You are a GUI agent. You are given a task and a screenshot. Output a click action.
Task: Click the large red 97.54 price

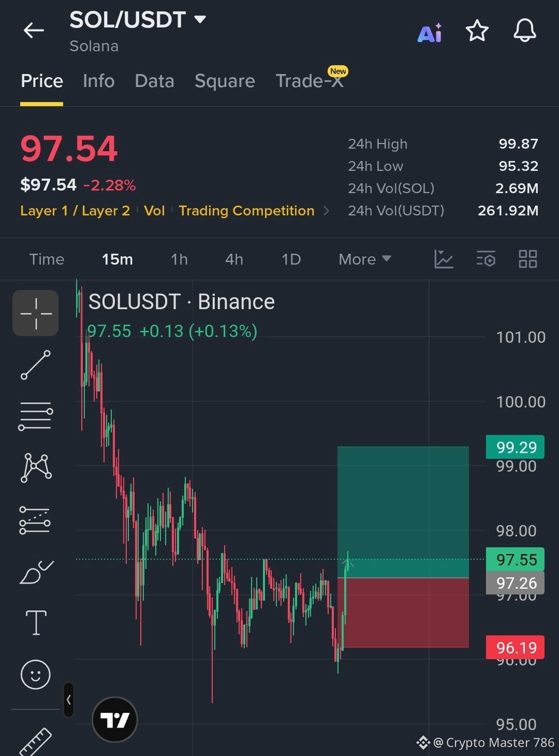69,149
